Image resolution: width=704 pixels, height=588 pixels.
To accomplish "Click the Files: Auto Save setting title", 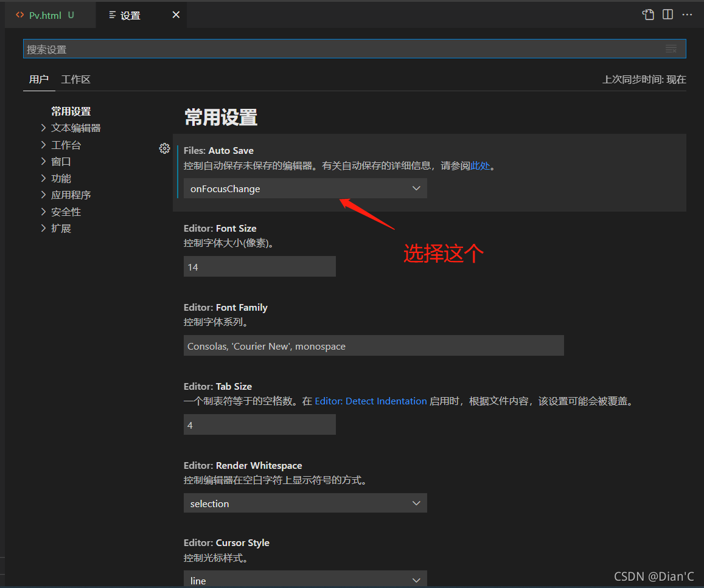I will click(218, 151).
